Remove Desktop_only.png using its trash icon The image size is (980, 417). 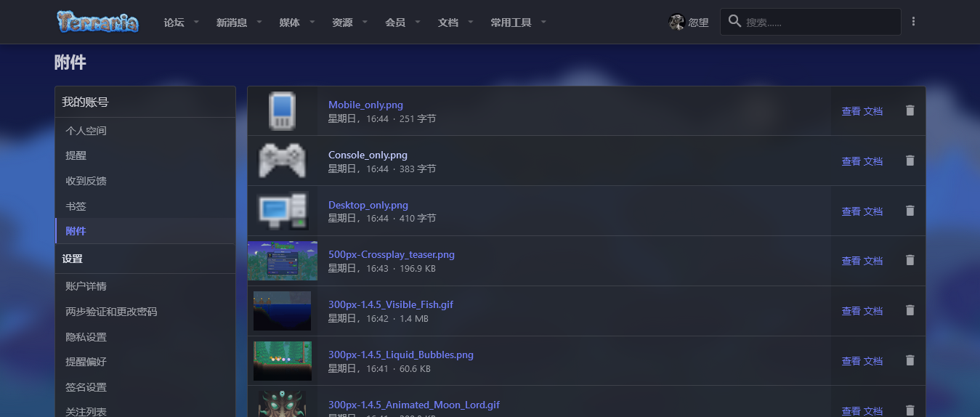click(x=910, y=211)
